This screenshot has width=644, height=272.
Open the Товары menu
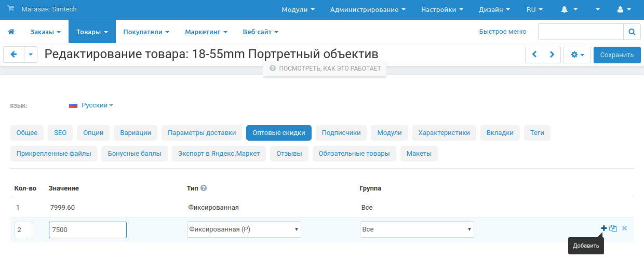click(x=92, y=32)
